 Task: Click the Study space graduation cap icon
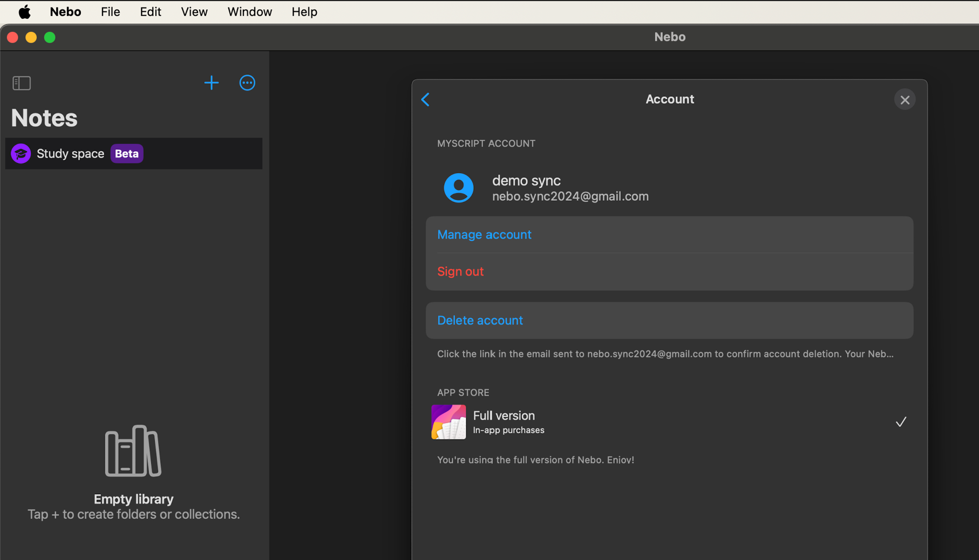(21, 154)
